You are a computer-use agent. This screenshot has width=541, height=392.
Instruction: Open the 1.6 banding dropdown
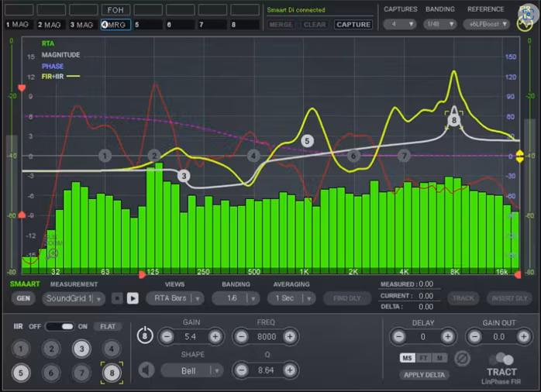point(236,298)
